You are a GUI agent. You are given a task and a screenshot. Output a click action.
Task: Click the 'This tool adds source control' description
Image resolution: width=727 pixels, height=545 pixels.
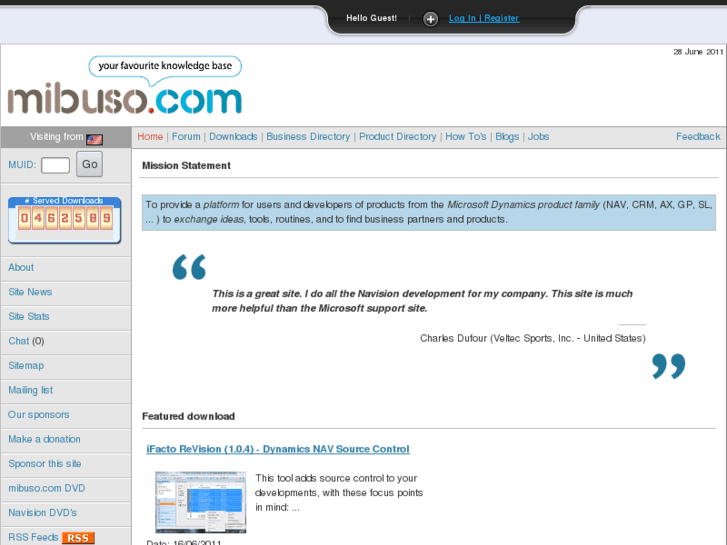tap(339, 493)
